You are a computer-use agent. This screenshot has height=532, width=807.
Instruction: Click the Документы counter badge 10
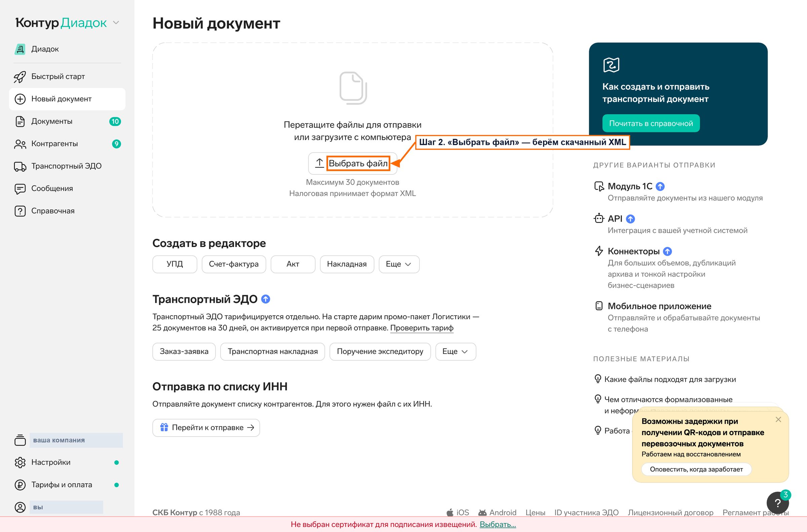(x=115, y=121)
